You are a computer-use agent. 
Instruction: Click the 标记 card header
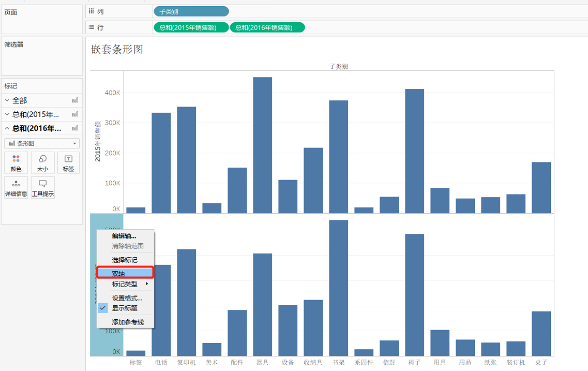(42, 86)
